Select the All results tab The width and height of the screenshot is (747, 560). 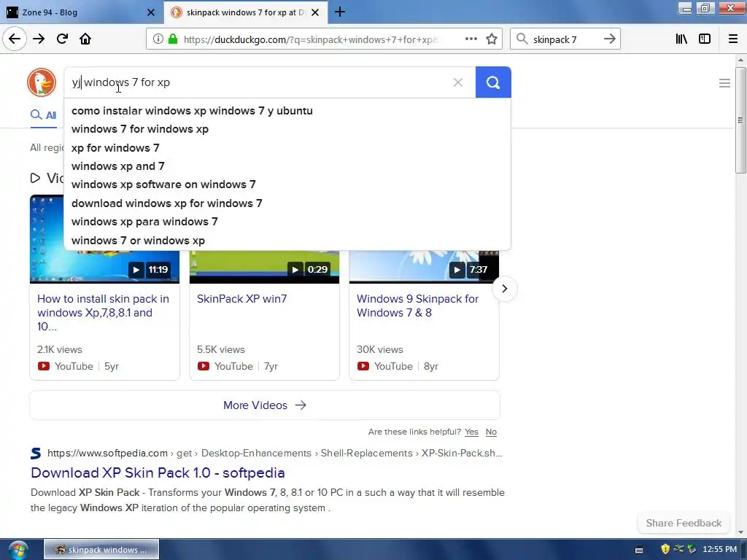[x=43, y=115]
